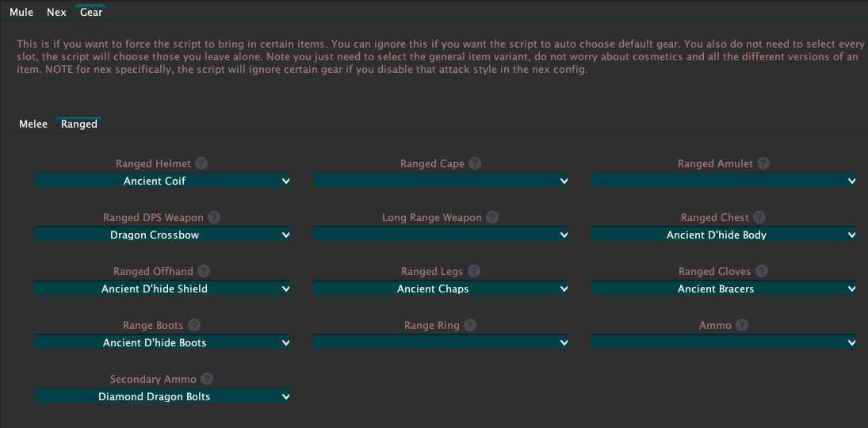Switch to the Melee gear tab

click(33, 124)
